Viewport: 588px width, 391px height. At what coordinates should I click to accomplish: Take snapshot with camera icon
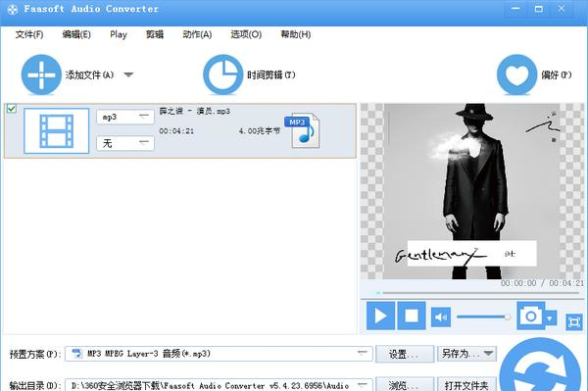point(530,316)
